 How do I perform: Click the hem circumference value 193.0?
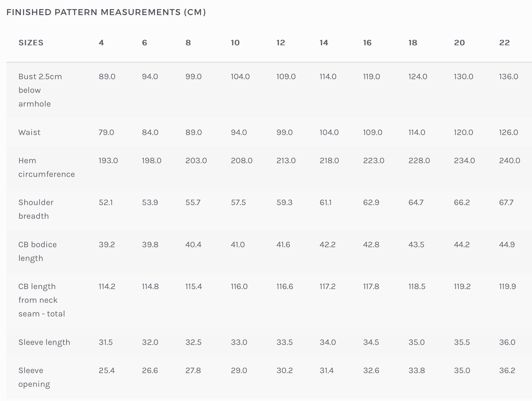tap(108, 161)
